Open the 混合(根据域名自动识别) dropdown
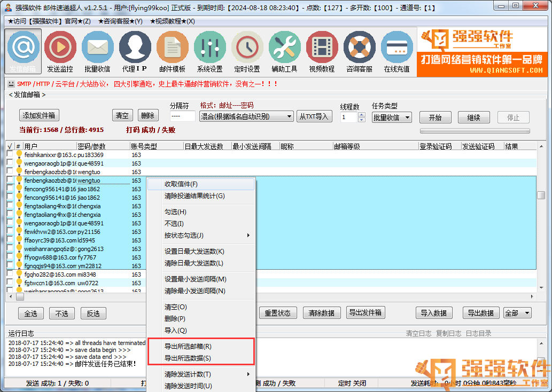The height and width of the screenshot is (392, 552). pos(246,116)
